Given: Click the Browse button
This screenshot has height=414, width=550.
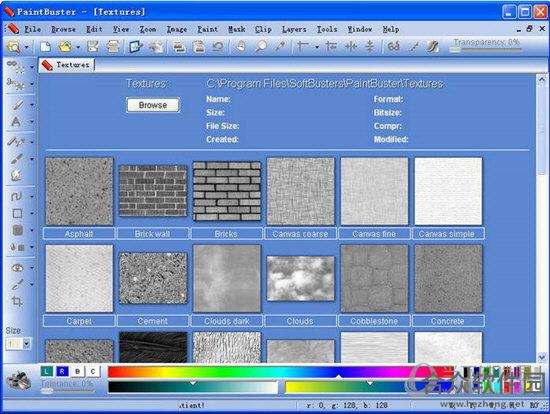Looking at the screenshot, I should [x=153, y=105].
